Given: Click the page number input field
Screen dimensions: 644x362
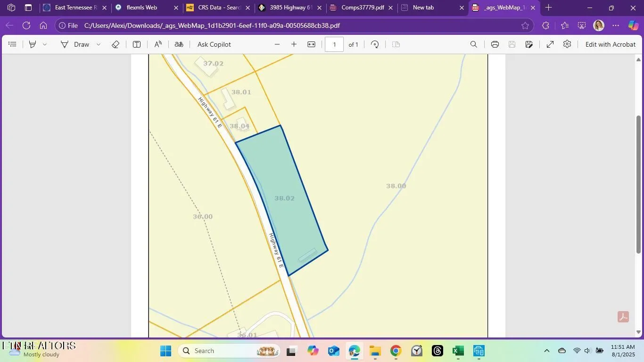Looking at the screenshot, I should click(x=334, y=44).
